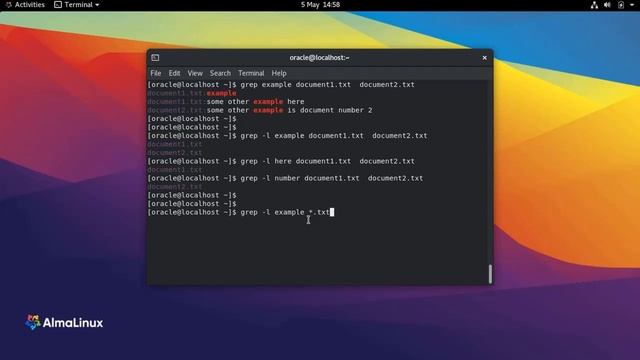This screenshot has height=360, width=640.
Task: Click the title text oracle@localhost:~
Action: tap(320, 58)
